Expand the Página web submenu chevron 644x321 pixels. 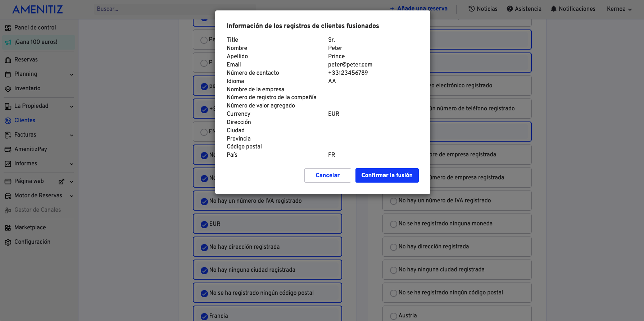[x=72, y=182]
